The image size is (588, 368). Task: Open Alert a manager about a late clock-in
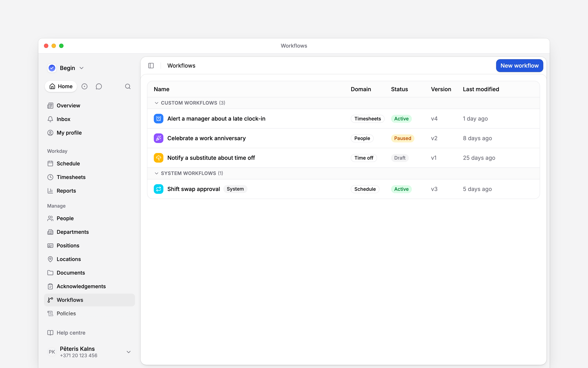pos(216,119)
